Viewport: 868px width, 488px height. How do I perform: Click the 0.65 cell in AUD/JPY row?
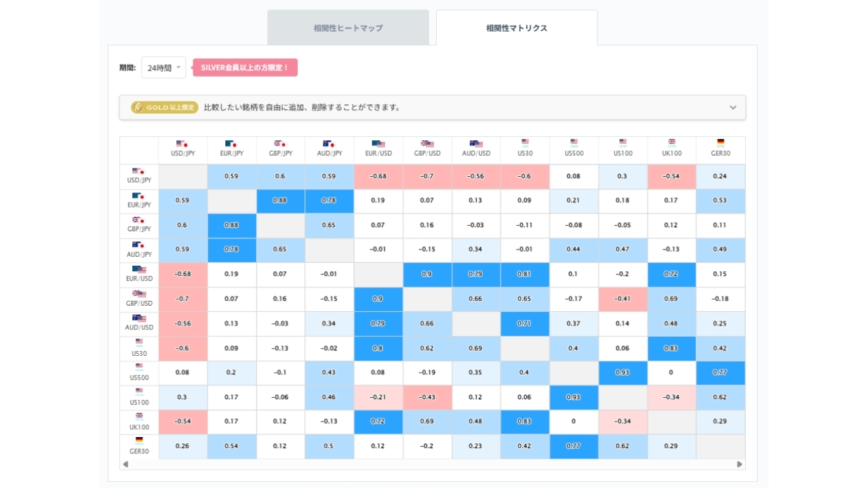(281, 250)
